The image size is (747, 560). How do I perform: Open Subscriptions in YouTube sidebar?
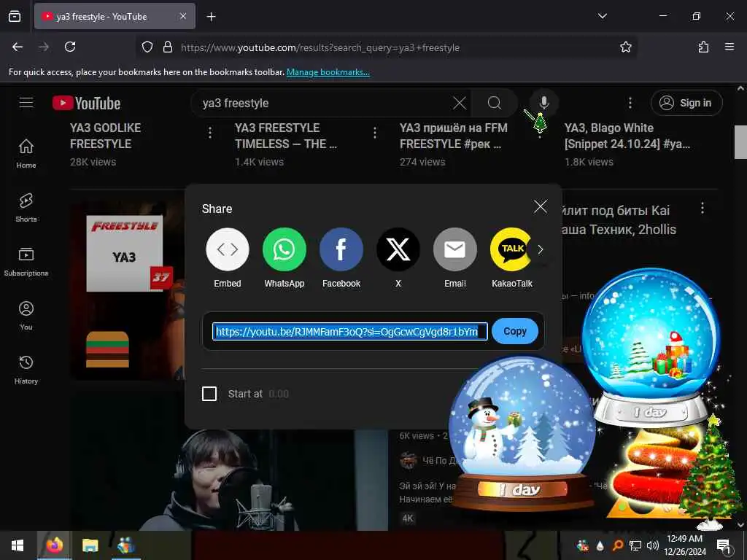(x=26, y=262)
